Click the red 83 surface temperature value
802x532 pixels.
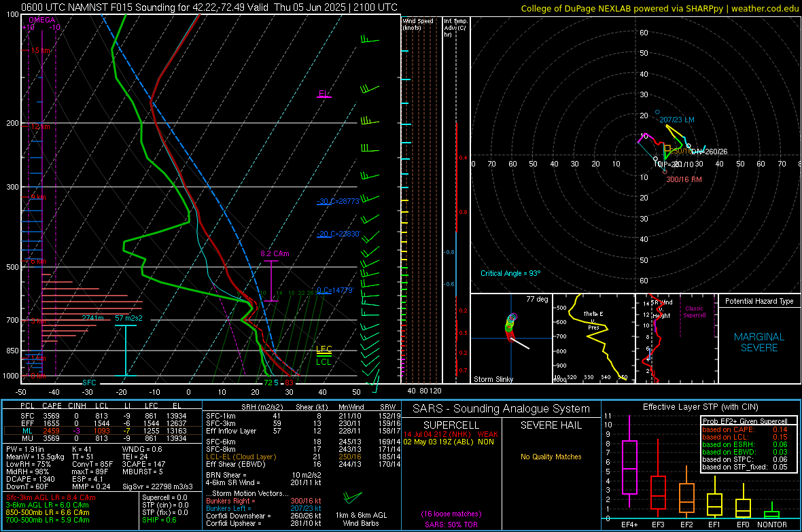pyautogui.click(x=289, y=383)
